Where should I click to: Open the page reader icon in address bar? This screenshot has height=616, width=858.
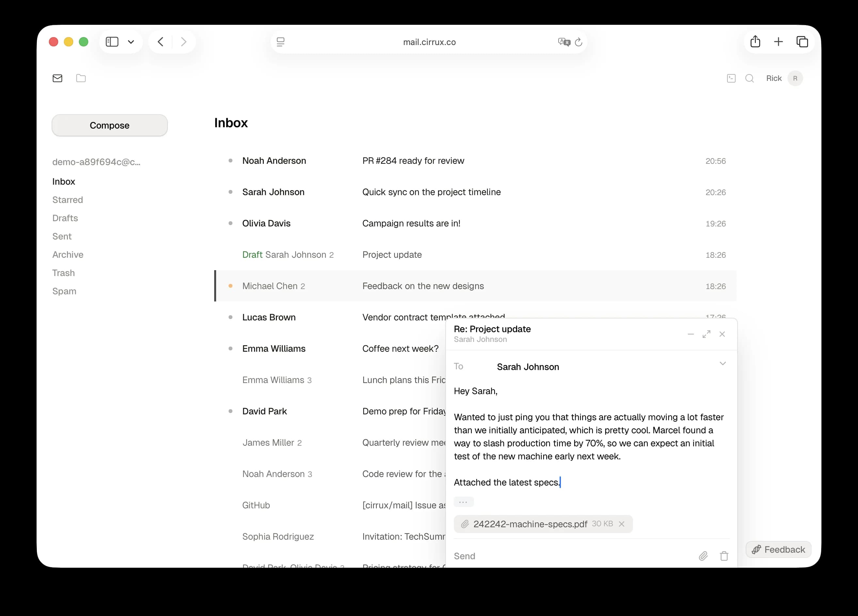click(280, 42)
